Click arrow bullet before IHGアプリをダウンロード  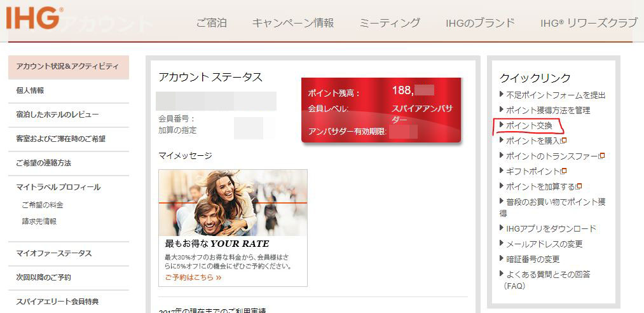click(502, 228)
